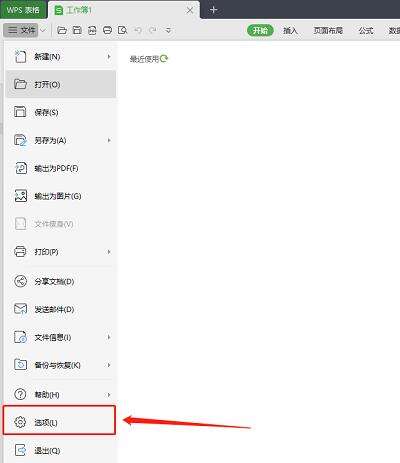This screenshot has width=400, height=463.
Task: Open the quick access toolbar customize dropdown
Action: coord(168,31)
